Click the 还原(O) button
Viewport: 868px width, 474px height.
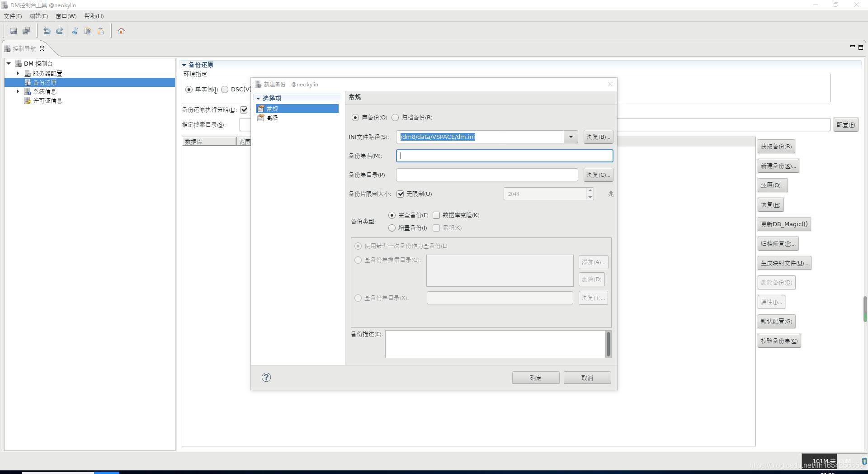(x=773, y=185)
